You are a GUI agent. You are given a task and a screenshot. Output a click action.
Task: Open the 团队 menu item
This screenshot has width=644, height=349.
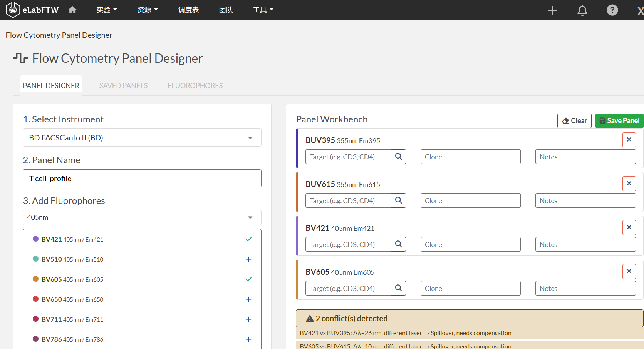point(226,10)
